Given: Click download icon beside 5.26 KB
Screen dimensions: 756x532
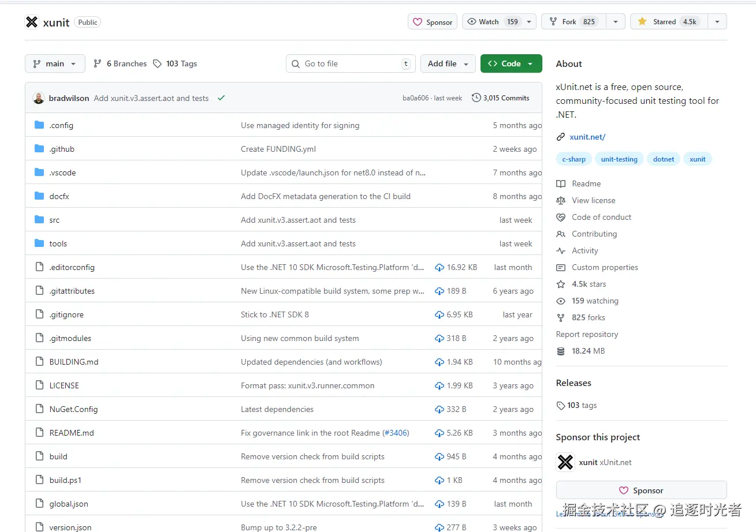Looking at the screenshot, I should pyautogui.click(x=440, y=433).
